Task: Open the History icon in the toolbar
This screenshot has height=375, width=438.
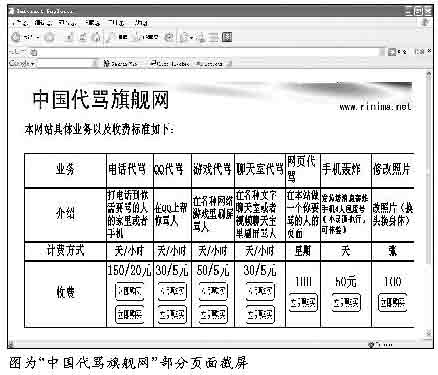Action: (x=170, y=37)
